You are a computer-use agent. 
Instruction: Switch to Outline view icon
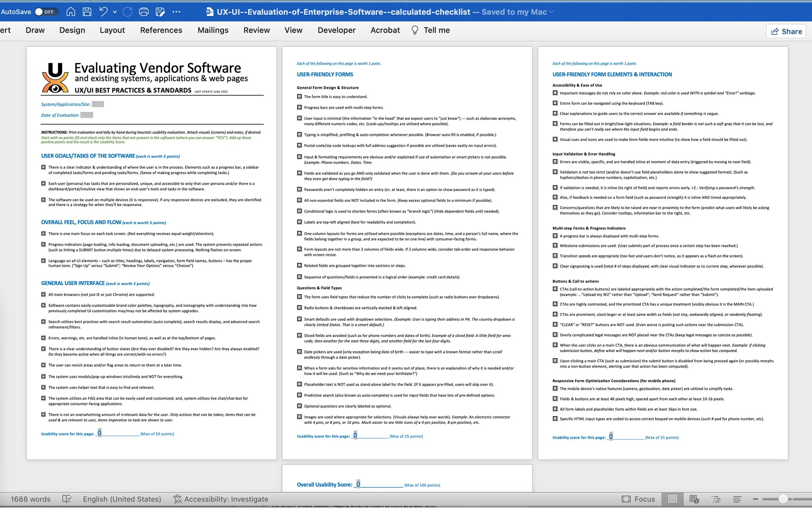point(716,499)
